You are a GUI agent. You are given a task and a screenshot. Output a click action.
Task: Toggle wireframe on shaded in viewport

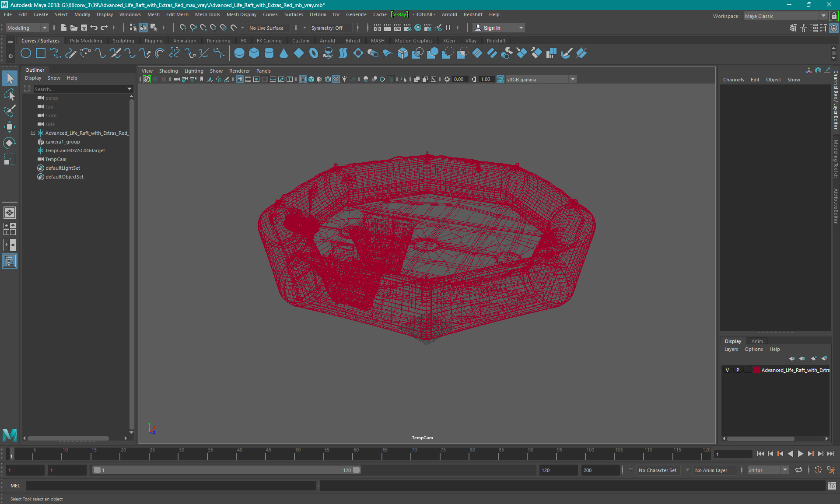[x=328, y=79]
